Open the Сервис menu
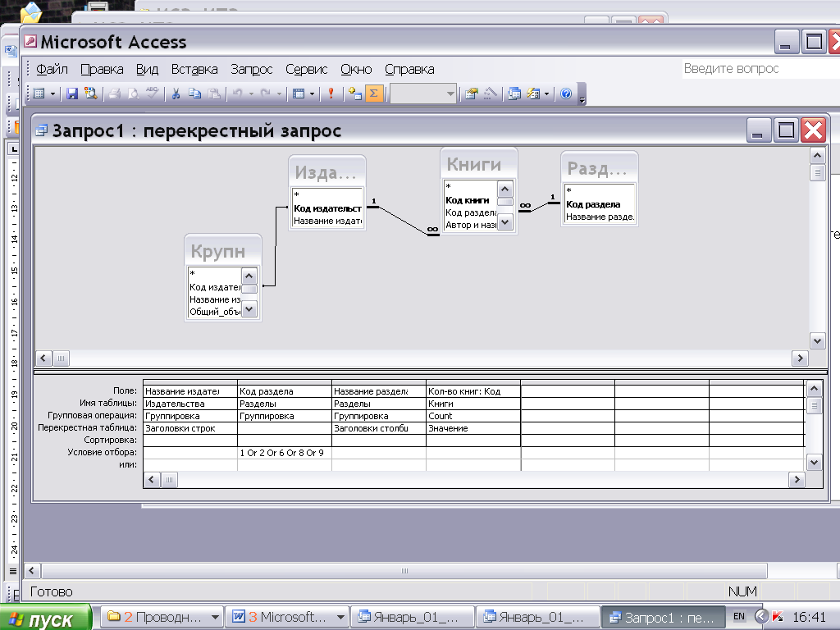Viewport: 840px width, 630px height. click(307, 69)
